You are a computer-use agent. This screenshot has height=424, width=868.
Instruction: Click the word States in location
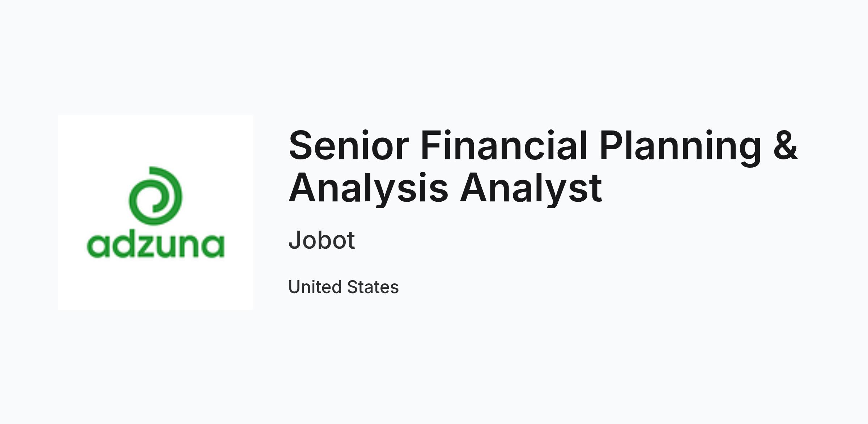(x=373, y=287)
